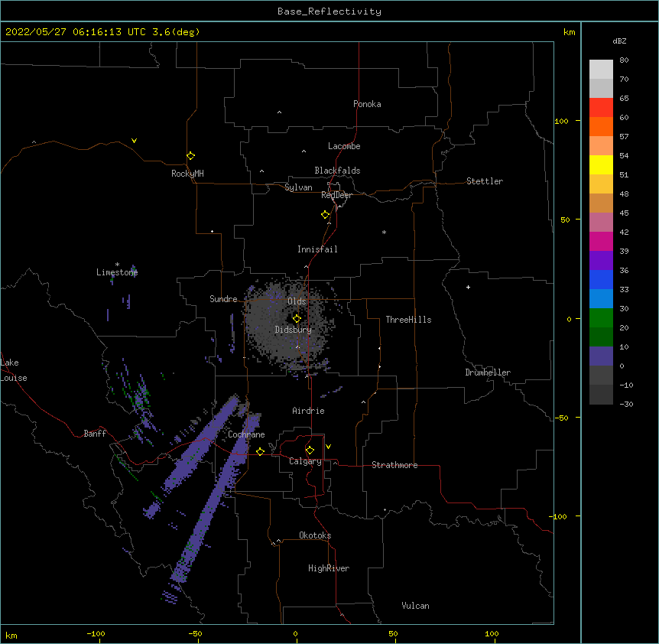Click the Lake Louise label
Viewport: 659px width, 644px height.
coord(13,370)
